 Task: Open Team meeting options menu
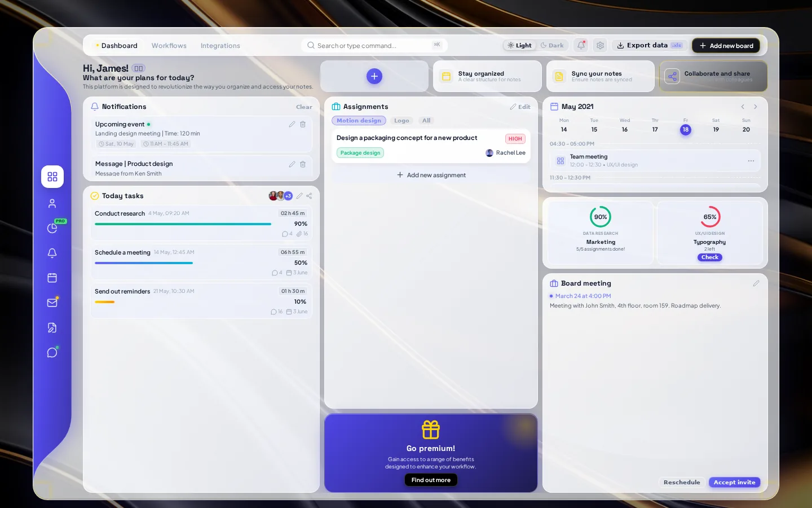751,161
